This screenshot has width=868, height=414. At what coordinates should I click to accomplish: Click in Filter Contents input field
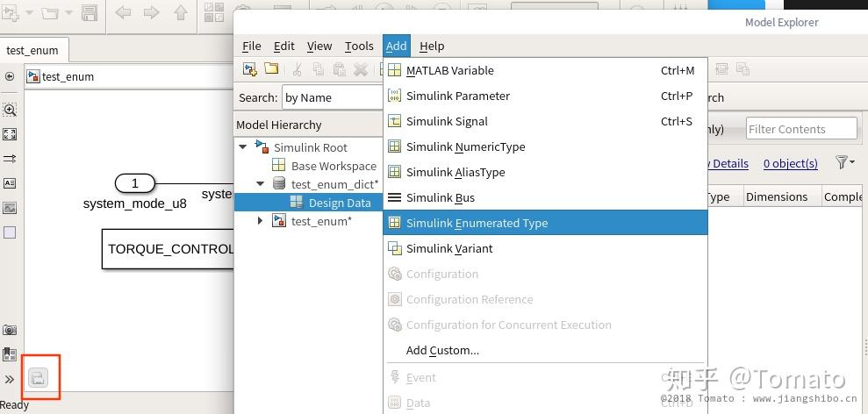801,129
